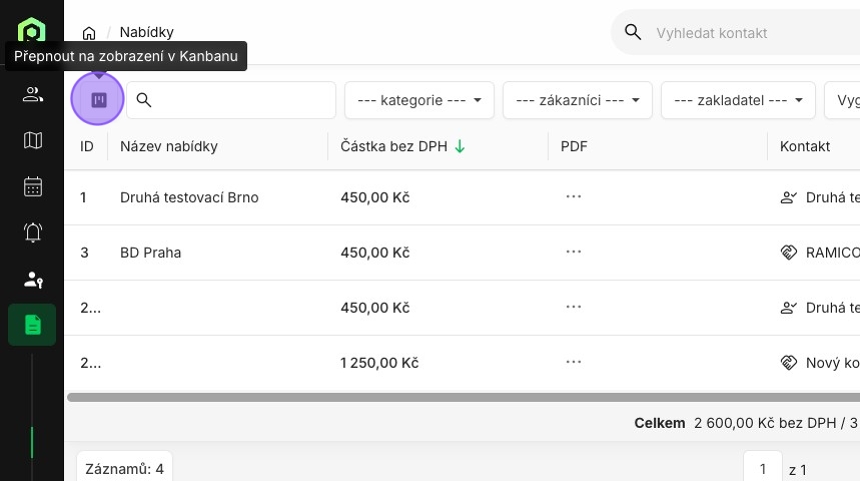The image size is (860, 481).
Task: Expand the zakladatel dropdown filter
Action: tap(738, 100)
